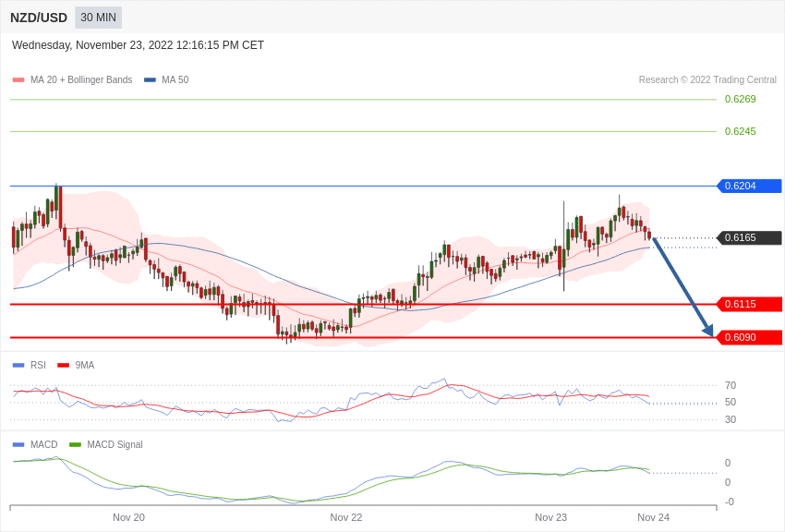785x532 pixels.
Task: Click the MACD Signal green legend swatch
Action: 75,445
